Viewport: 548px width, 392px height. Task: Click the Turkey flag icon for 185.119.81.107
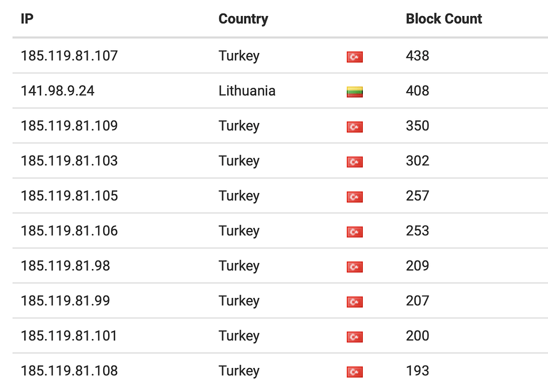354,57
